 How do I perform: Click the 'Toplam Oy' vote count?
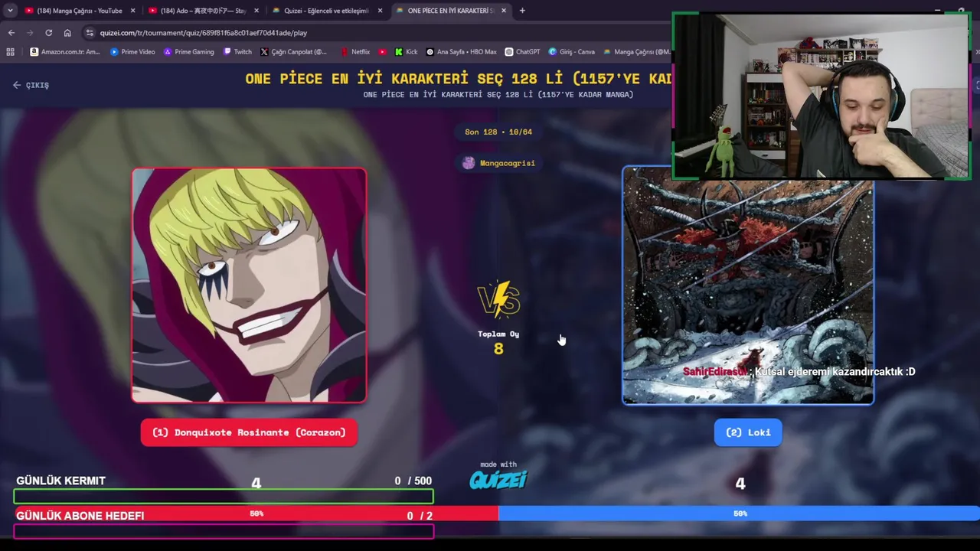coord(498,343)
